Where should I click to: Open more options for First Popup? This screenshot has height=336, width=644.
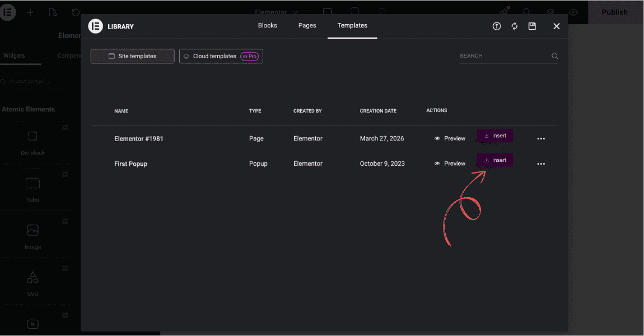(541, 164)
